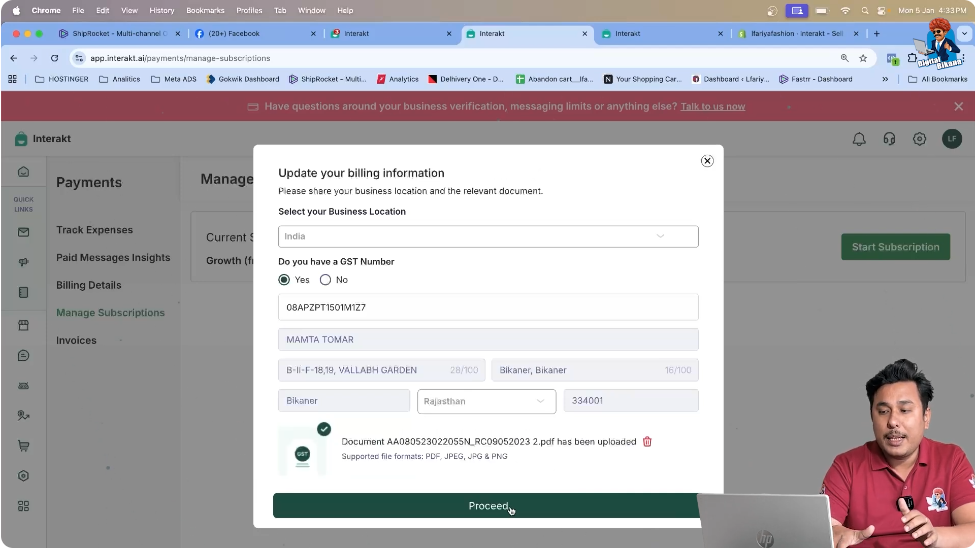Click the zoom magnifier in address bar
The image size is (975, 548).
pyautogui.click(x=844, y=58)
